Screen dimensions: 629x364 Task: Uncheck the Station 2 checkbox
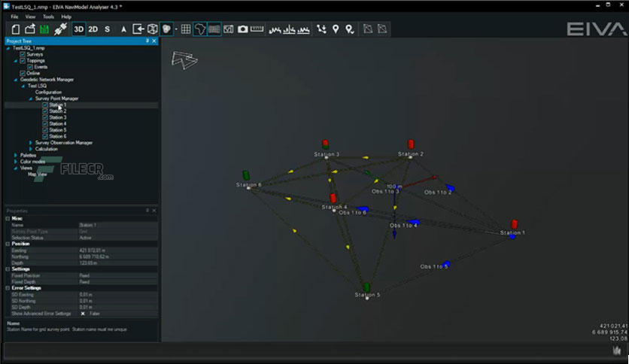pos(45,111)
